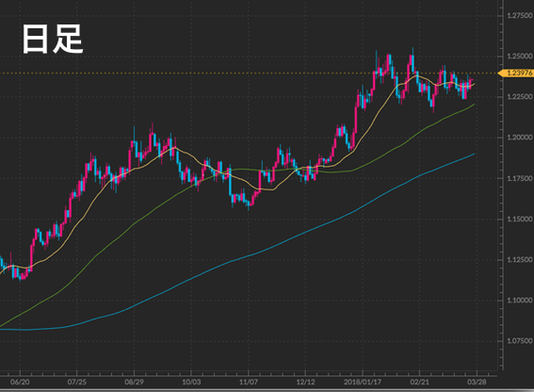Click the 11/07 date axis marker
The image size is (534, 392).
pyautogui.click(x=249, y=382)
